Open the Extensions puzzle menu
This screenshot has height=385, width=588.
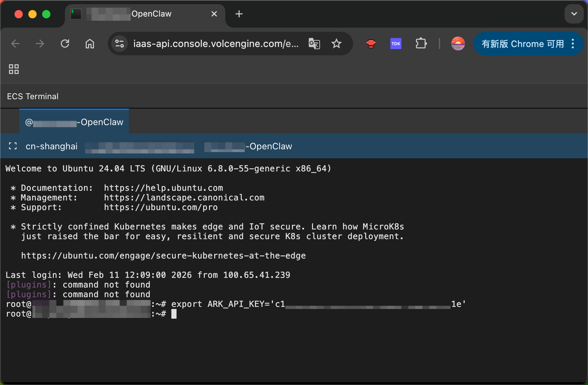(x=421, y=44)
